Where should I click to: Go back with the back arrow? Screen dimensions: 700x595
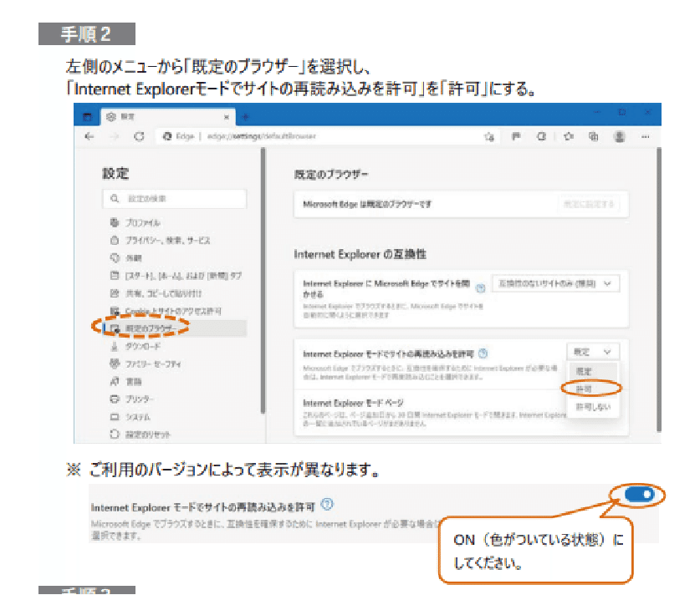click(89, 136)
